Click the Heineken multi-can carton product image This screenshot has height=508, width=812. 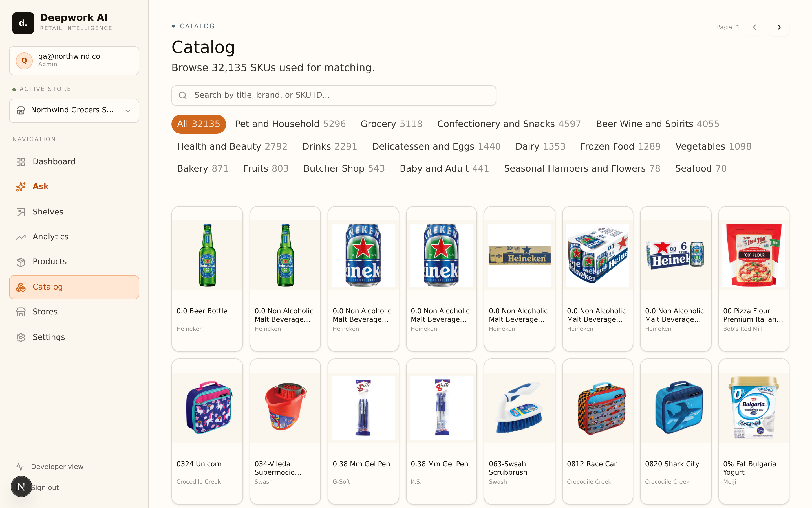click(598, 255)
